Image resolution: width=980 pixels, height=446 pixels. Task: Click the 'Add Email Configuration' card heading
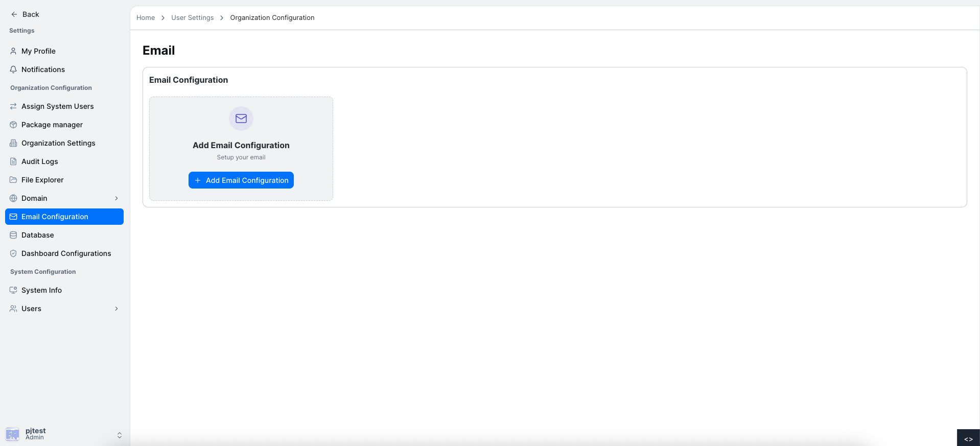[x=241, y=145]
